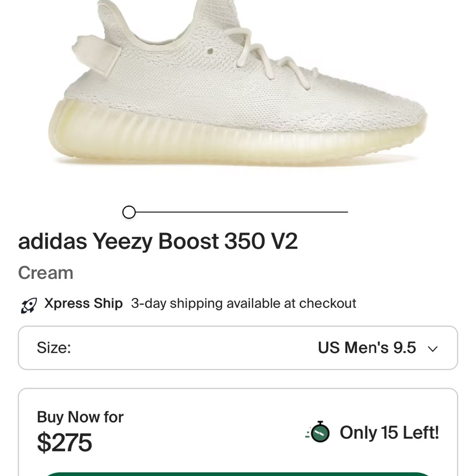Viewport: 476px width, 476px height.
Task: Click the adidas Yeezy Boost 350 V2 title
Action: click(x=159, y=242)
